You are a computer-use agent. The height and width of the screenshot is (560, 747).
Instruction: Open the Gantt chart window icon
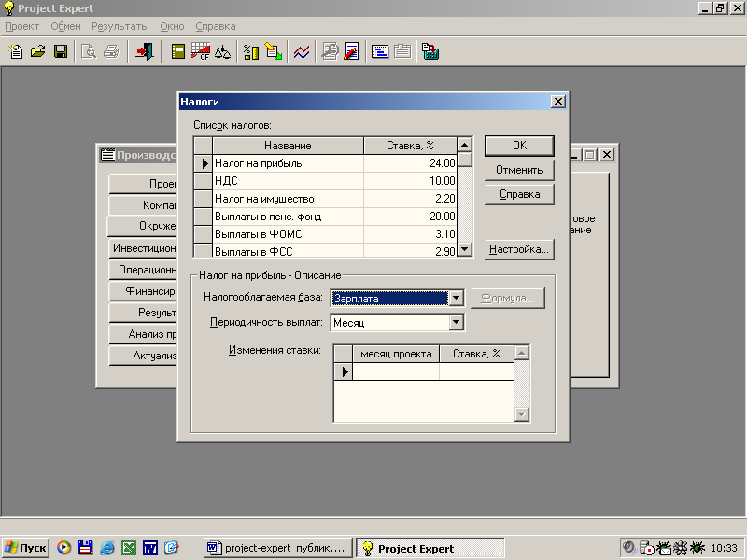coord(380,51)
